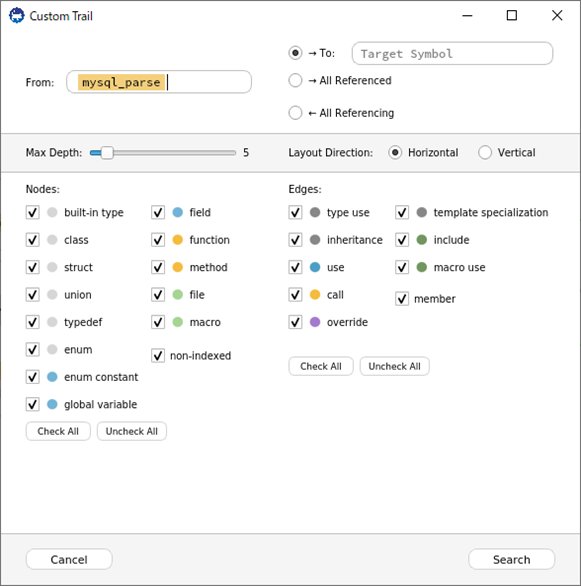Click Check All under Edges

(321, 366)
